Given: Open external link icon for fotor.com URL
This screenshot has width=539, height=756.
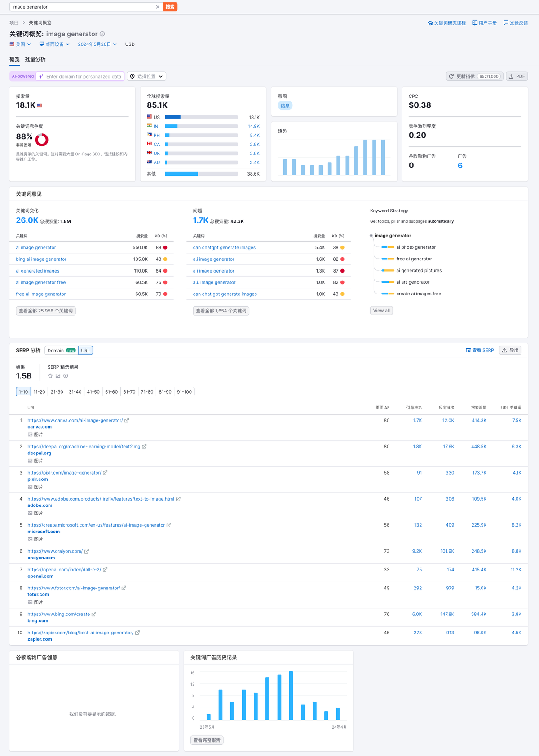Looking at the screenshot, I should [124, 588].
